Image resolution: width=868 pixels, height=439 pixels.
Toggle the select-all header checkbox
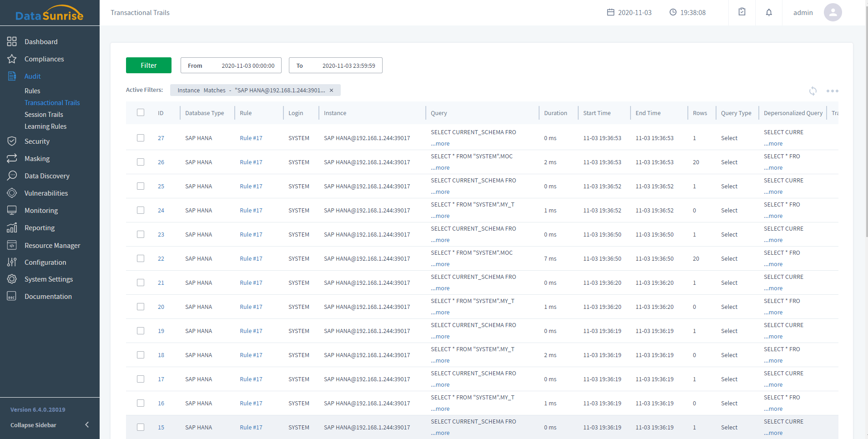pos(141,113)
